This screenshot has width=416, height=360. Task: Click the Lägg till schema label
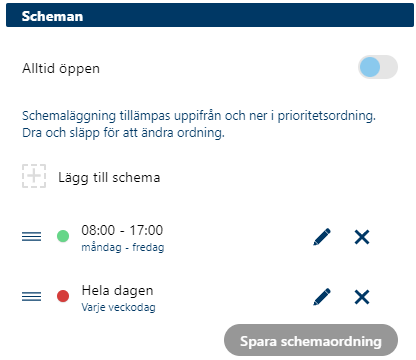pyautogui.click(x=109, y=177)
